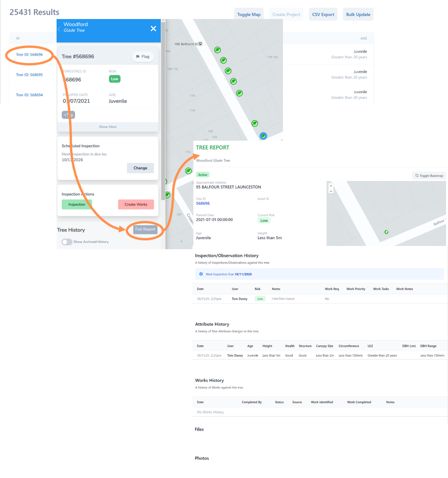This screenshot has height=478, width=448.
Task: Close the Woodford tree panel with X
Action: (x=153, y=29)
